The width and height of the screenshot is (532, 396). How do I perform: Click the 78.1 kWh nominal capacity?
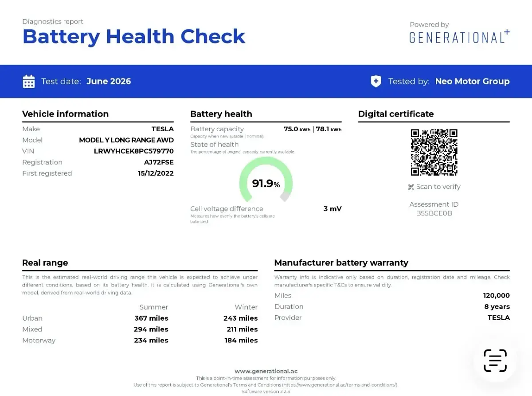point(329,129)
